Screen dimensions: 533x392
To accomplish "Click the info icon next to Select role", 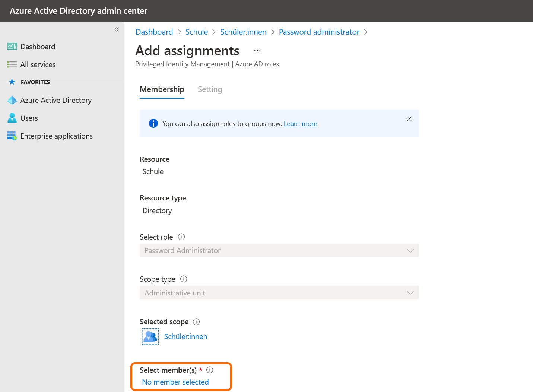I will click(181, 237).
